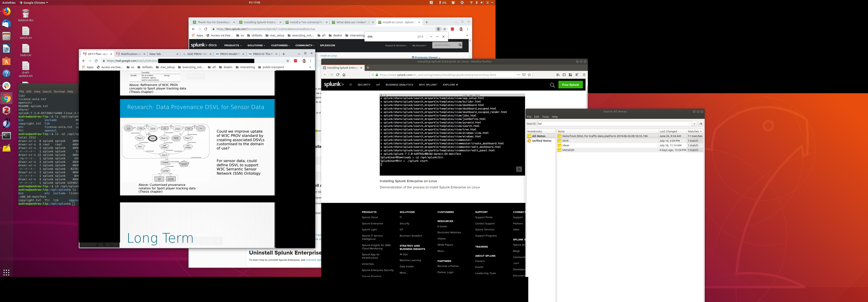Select the Unfiled Notes notebook

(542, 141)
